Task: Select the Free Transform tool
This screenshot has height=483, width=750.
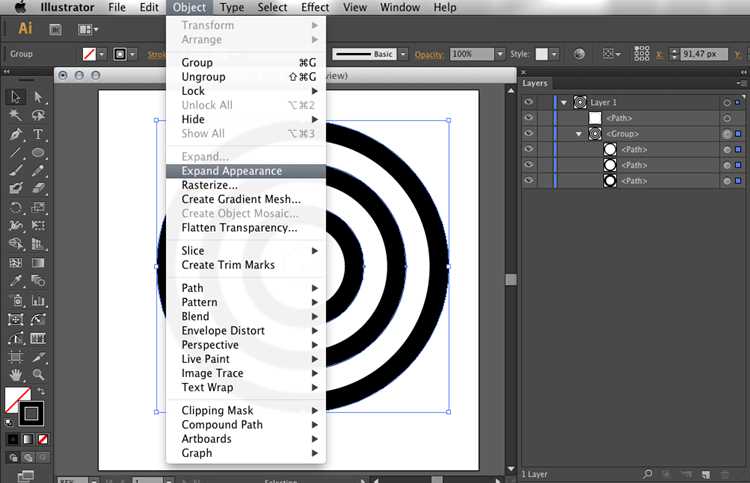Action: coord(38,225)
